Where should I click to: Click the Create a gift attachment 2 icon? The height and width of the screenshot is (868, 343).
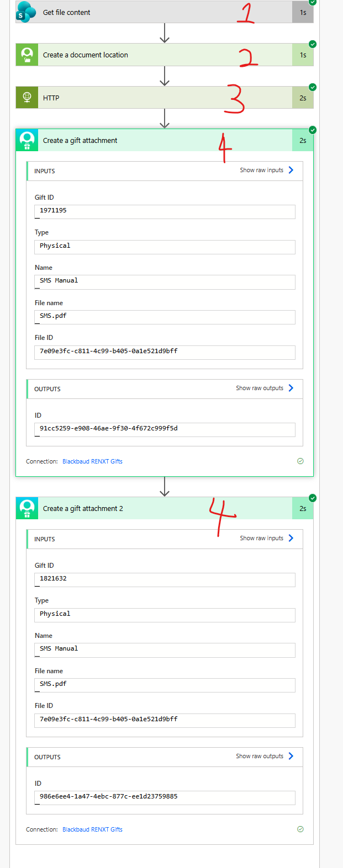[27, 508]
